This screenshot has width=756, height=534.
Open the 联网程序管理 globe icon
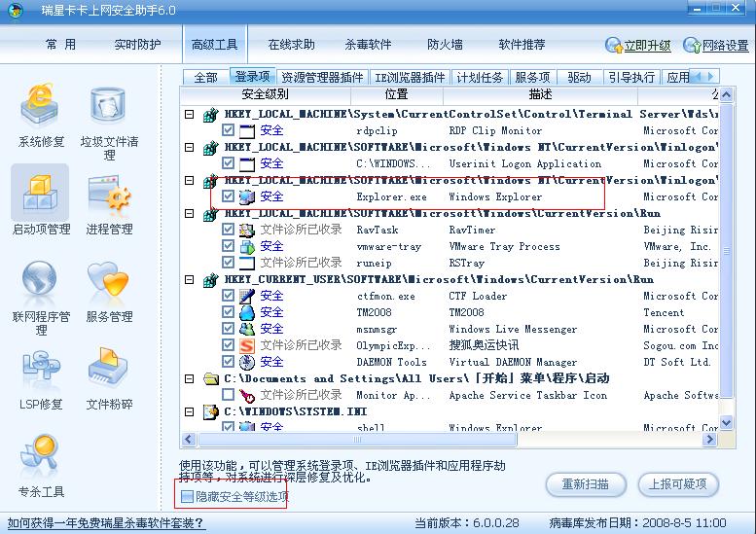(40, 278)
